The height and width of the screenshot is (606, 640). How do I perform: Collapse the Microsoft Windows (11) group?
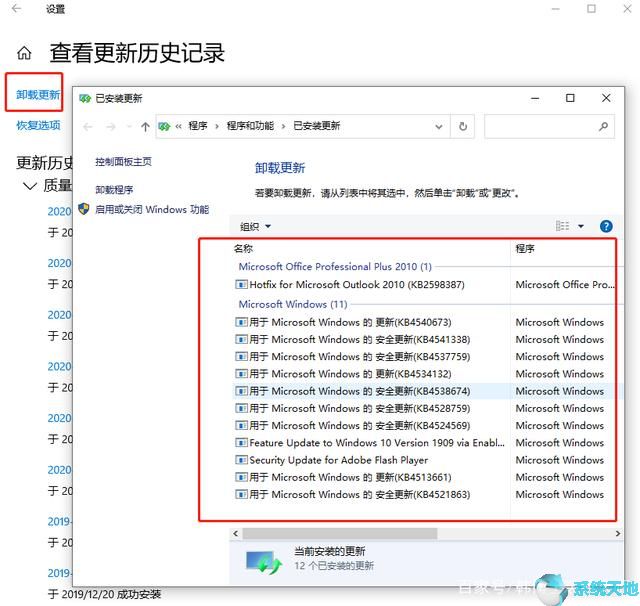(x=293, y=304)
